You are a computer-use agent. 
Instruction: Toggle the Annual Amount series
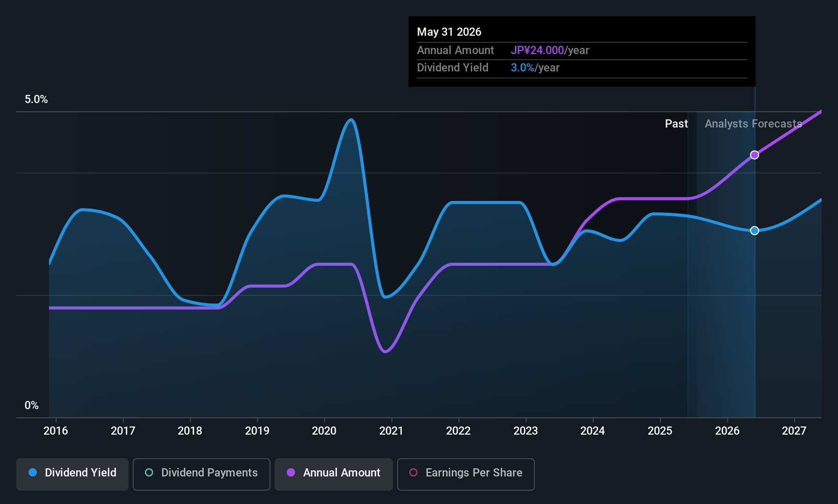[x=334, y=474]
